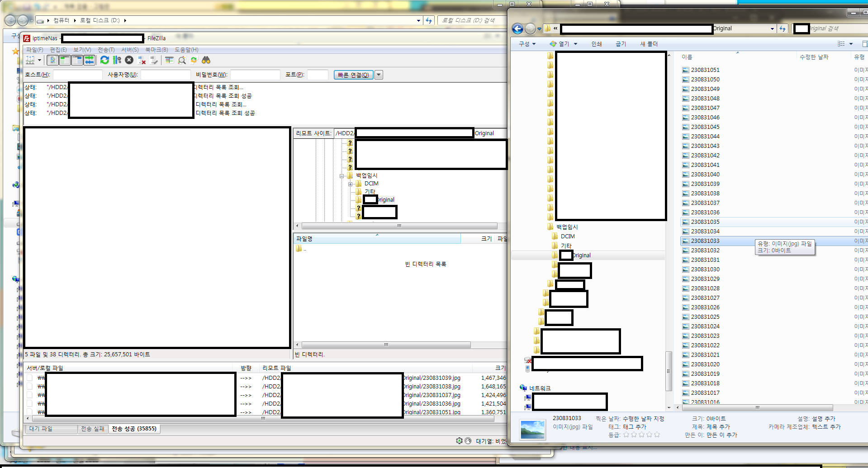Viewport: 868px width, 468px height.
Task: Tick the checkbox for the 230831036.jpg transfer
Action: click(x=29, y=403)
